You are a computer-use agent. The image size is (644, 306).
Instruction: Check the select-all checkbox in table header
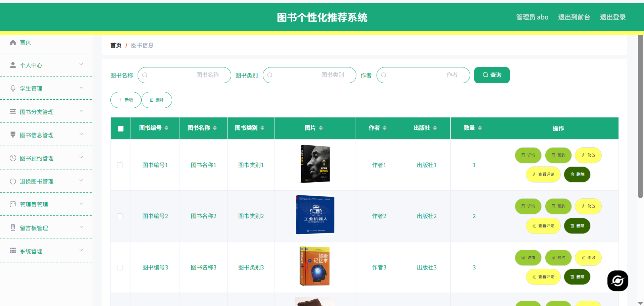pos(120,128)
